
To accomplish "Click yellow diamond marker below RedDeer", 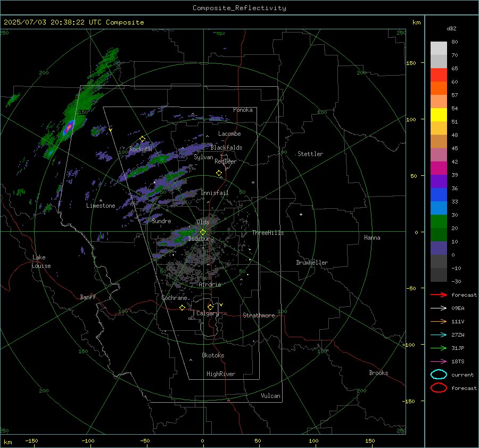I will [x=219, y=173].
